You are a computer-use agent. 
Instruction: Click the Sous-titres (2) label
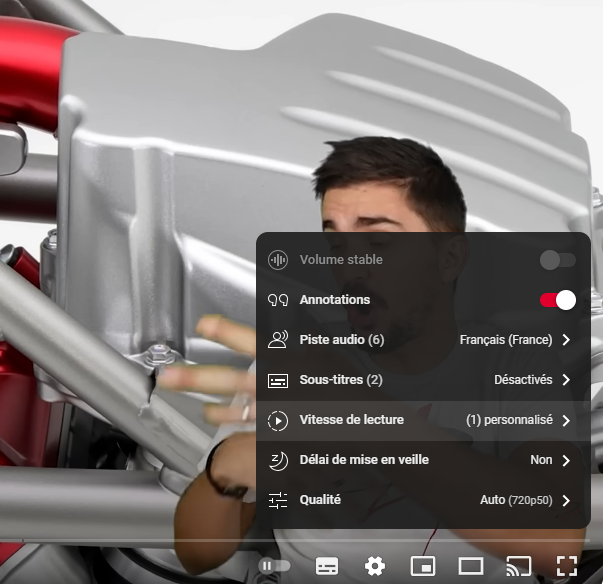[341, 380]
